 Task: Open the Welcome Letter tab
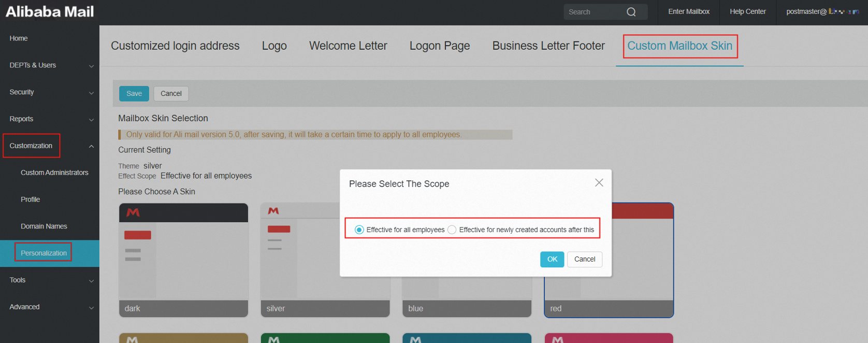[348, 46]
